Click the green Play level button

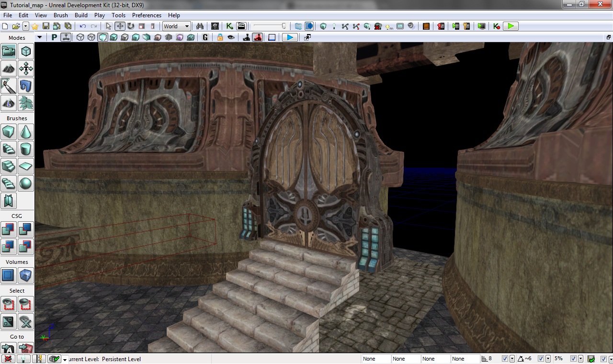[511, 26]
